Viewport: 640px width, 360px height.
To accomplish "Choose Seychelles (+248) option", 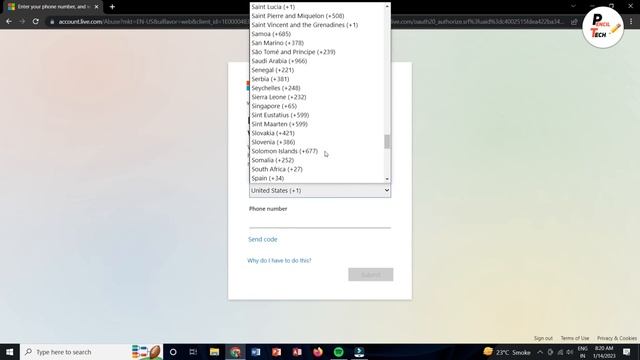I will point(317,88).
